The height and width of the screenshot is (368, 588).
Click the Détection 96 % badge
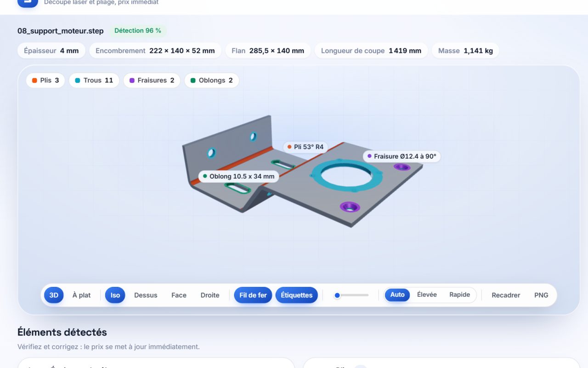pyautogui.click(x=138, y=31)
